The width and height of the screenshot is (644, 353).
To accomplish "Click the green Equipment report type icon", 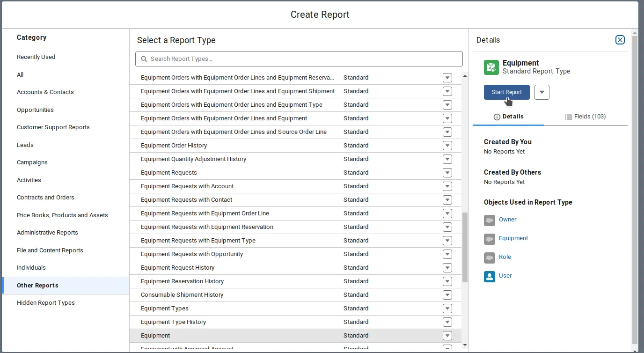I will tap(491, 67).
